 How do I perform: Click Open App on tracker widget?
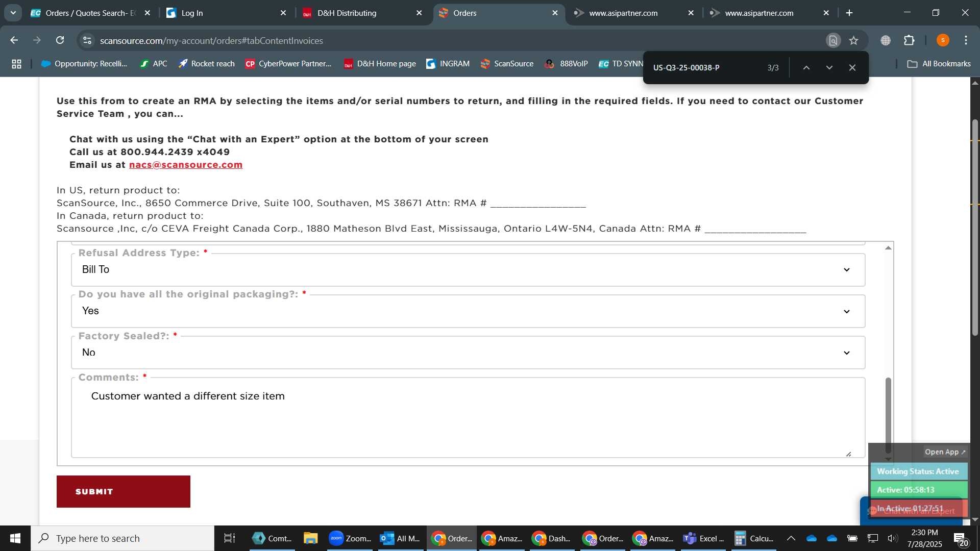click(x=945, y=452)
